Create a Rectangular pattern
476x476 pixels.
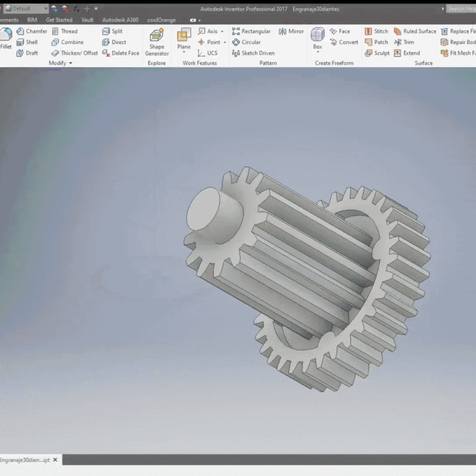click(251, 31)
